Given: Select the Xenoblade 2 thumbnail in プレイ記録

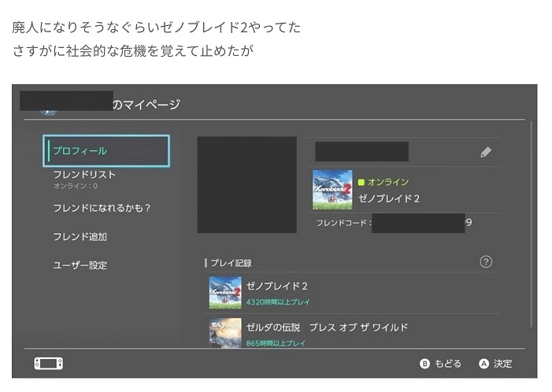Looking at the screenshot, I should [x=225, y=293].
